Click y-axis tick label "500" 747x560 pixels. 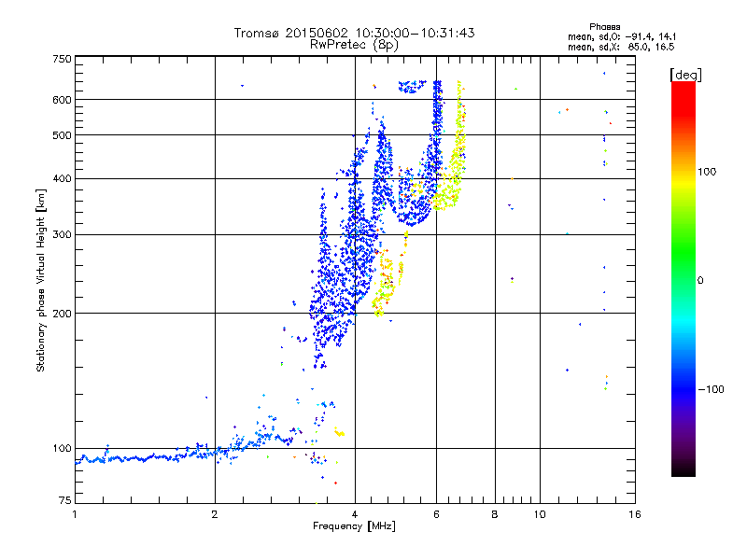click(62, 135)
